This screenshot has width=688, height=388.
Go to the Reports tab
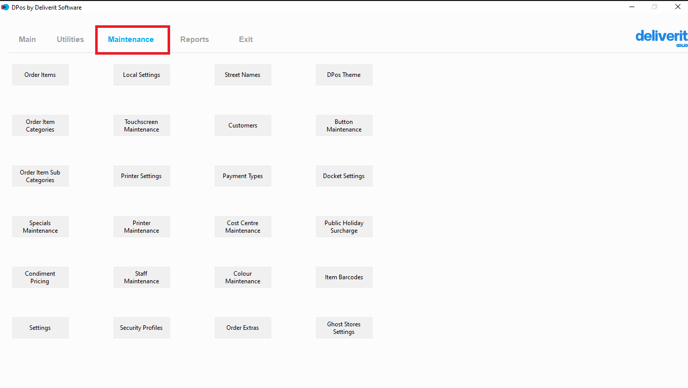click(x=194, y=40)
